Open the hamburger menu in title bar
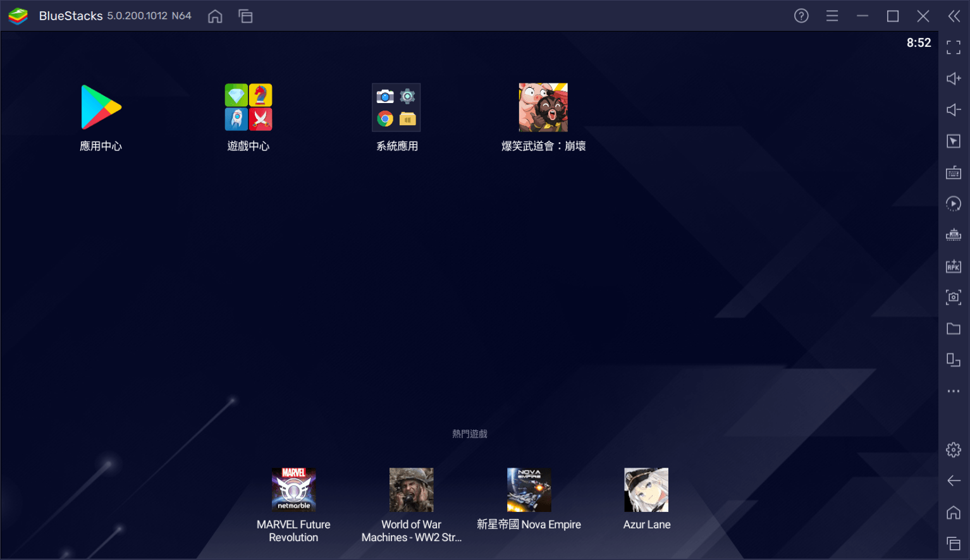Screen dimensions: 970x560 point(832,16)
